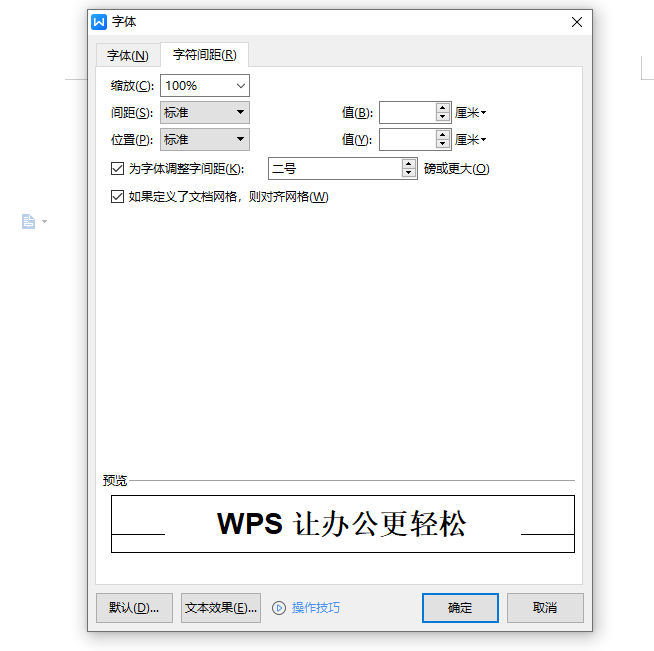The height and width of the screenshot is (651, 654).
Task: Decrease 值(B) with the down spinner arrow
Action: pos(443,117)
